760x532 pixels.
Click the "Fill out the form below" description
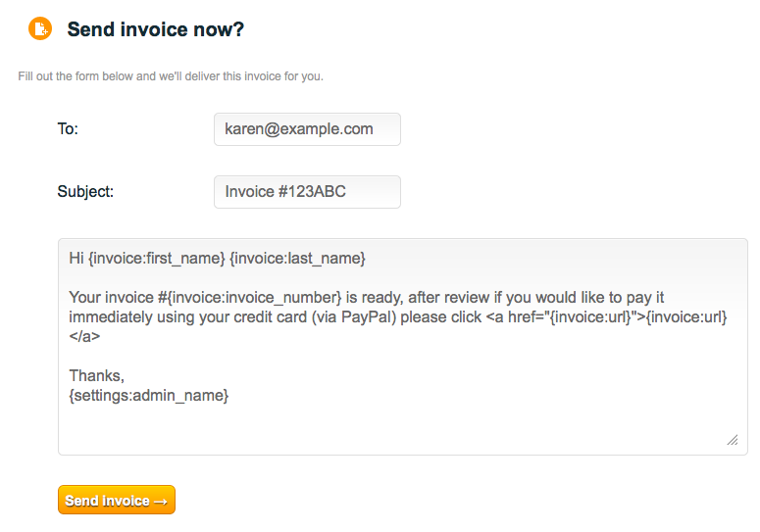tap(171, 76)
